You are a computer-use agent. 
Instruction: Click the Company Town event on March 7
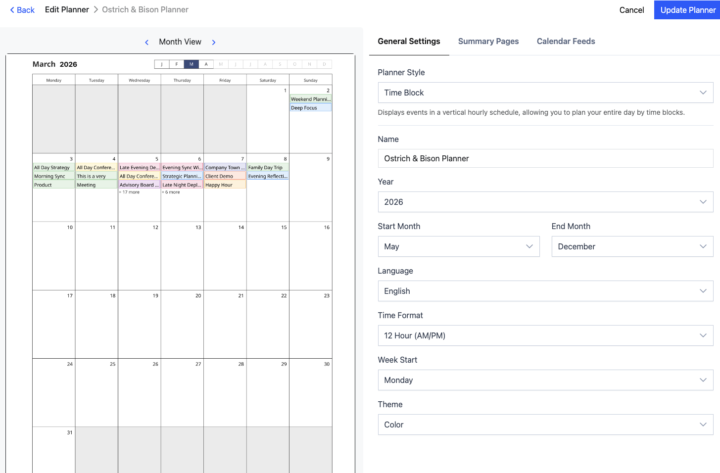pyautogui.click(x=225, y=168)
